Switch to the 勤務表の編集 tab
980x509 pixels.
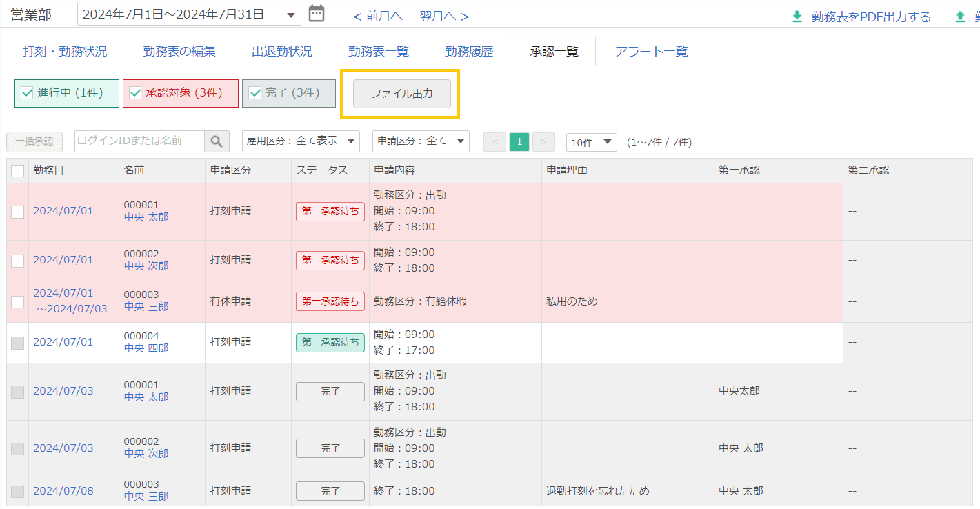(179, 51)
